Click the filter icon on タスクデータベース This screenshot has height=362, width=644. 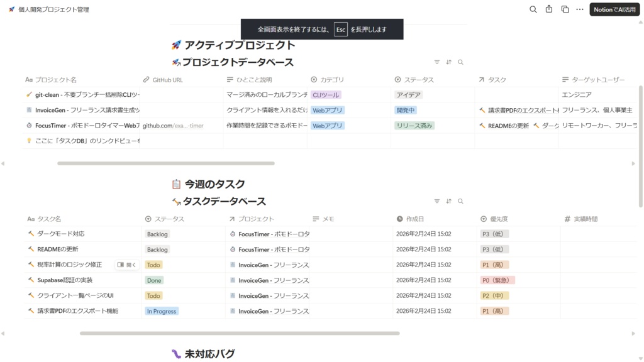(438, 201)
